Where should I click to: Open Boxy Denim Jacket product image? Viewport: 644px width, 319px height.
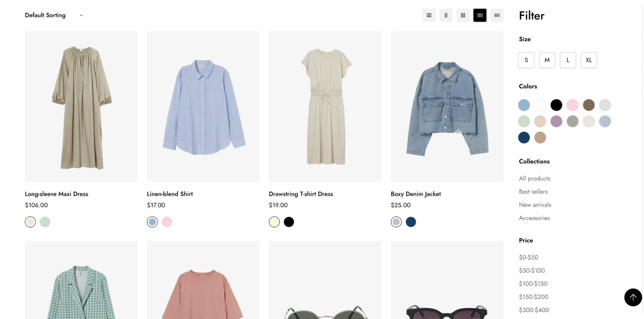point(447,106)
